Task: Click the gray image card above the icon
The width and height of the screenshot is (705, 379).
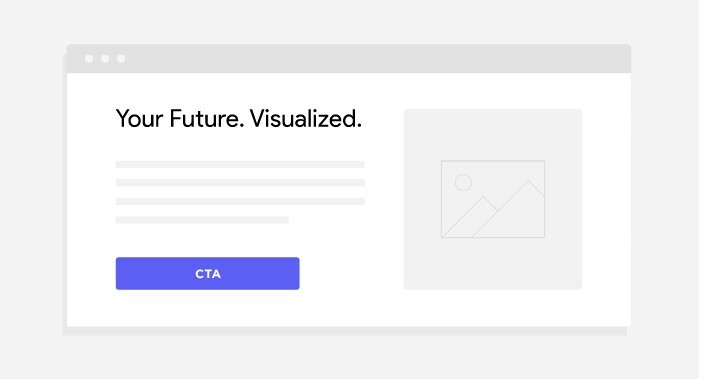Action: pyautogui.click(x=493, y=134)
